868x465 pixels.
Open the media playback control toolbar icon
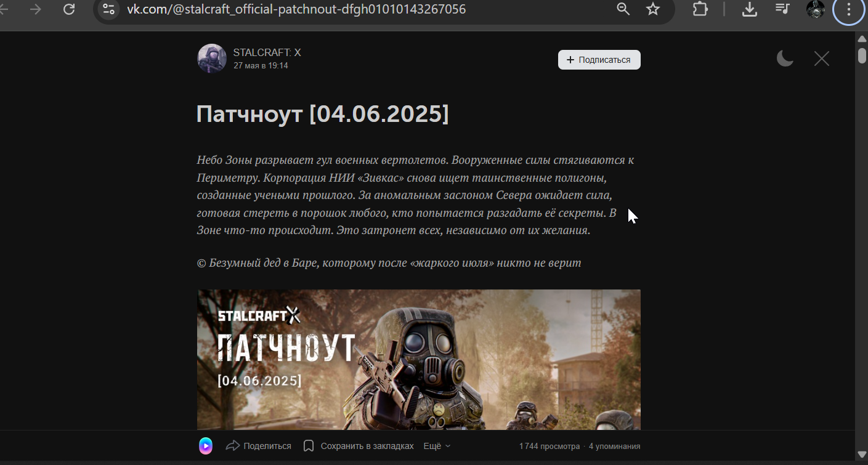782,9
